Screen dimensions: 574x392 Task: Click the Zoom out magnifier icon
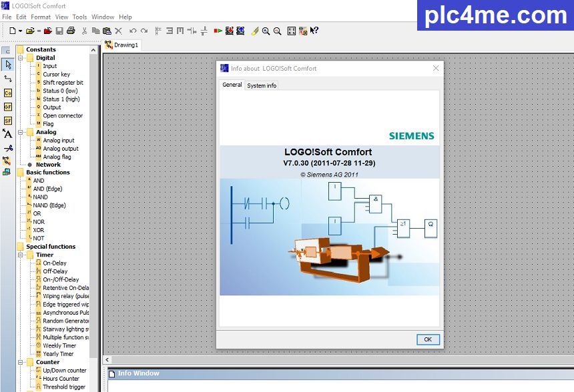(x=277, y=31)
